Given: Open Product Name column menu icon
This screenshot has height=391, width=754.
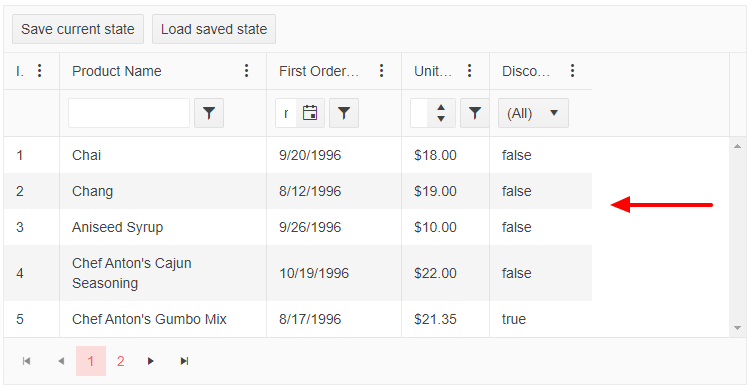Looking at the screenshot, I should point(246,71).
